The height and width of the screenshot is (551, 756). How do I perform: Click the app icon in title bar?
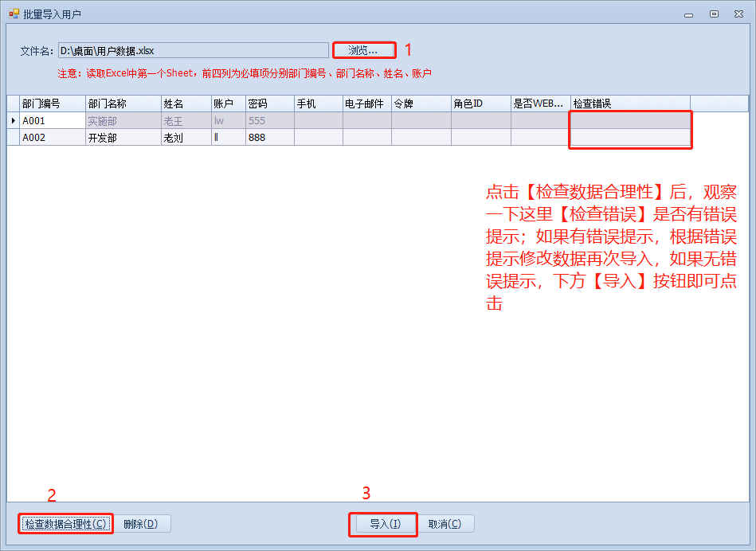[x=14, y=14]
